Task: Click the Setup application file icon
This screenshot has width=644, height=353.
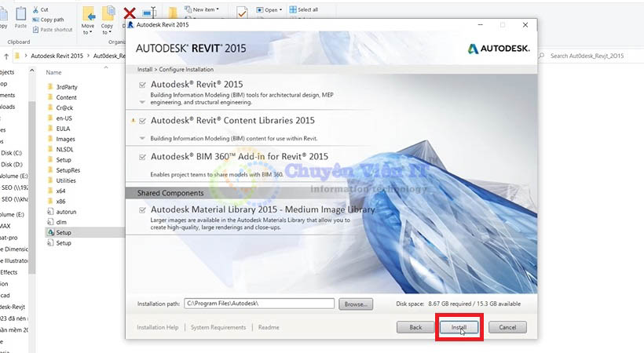Action: click(x=50, y=232)
